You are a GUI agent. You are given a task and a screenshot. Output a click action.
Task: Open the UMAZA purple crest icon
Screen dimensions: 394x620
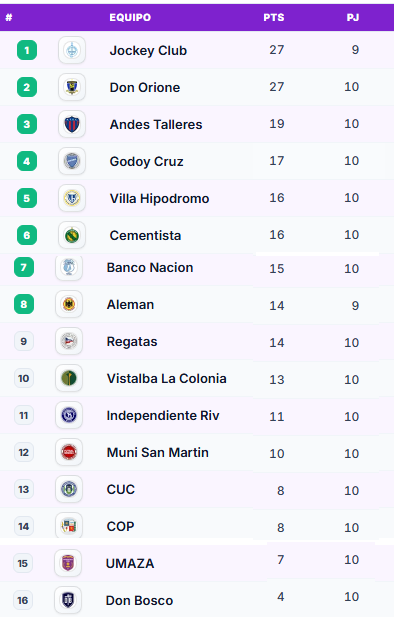click(x=68, y=563)
